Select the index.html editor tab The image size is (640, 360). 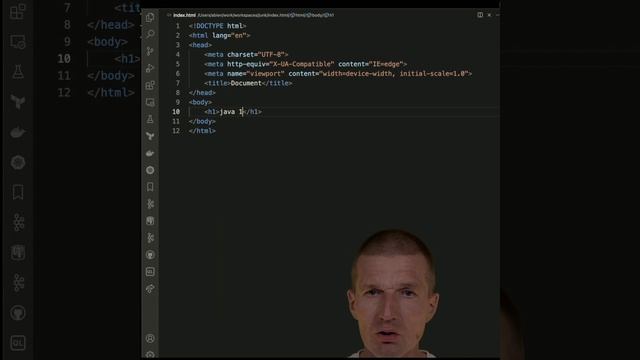coord(184,15)
